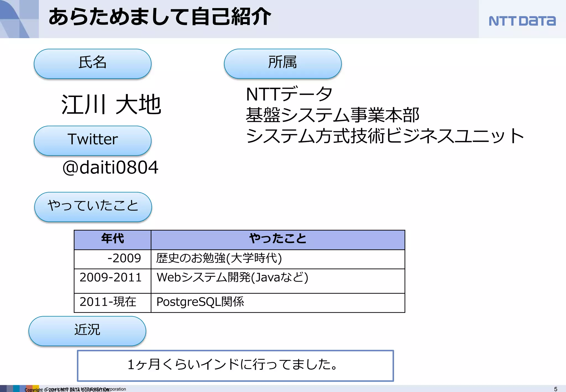Click the line システム方式技術ビジネスユニット
Viewport: 566px width, 392px height.
(385, 136)
